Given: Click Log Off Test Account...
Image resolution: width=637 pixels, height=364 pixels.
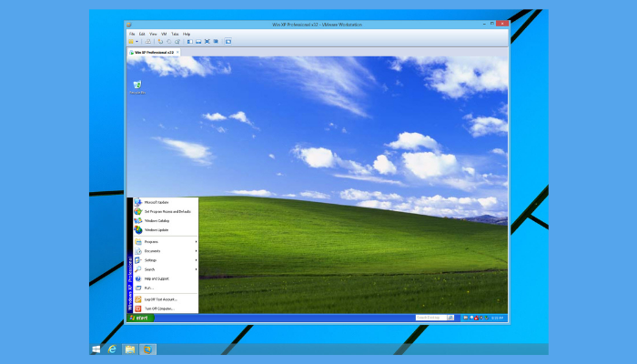Looking at the screenshot, I should tap(166, 299).
